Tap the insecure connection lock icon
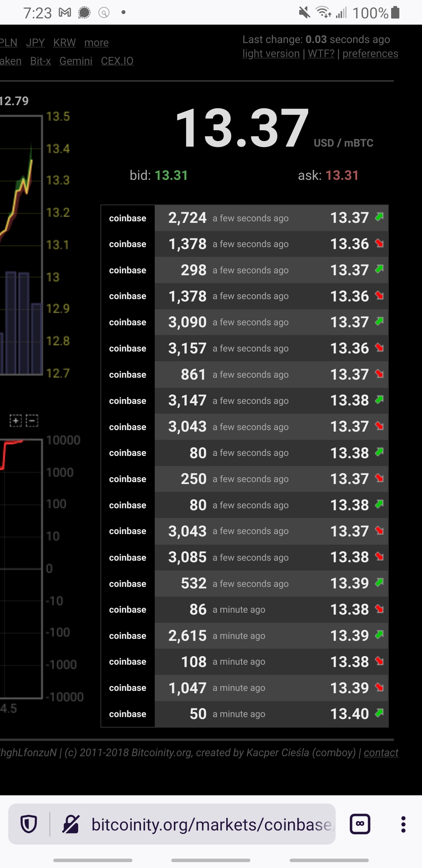 71,824
